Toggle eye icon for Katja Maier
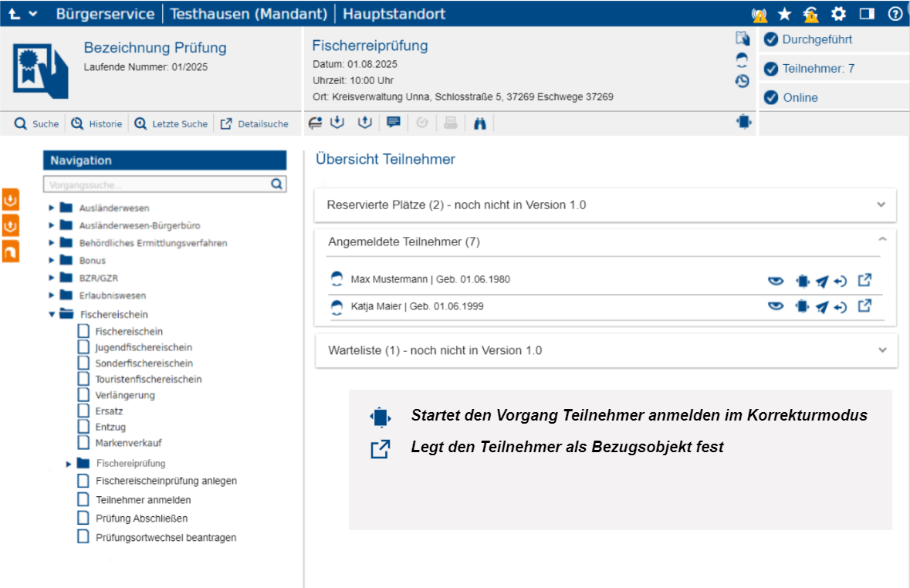Screen dimensions: 910x588 776,306
